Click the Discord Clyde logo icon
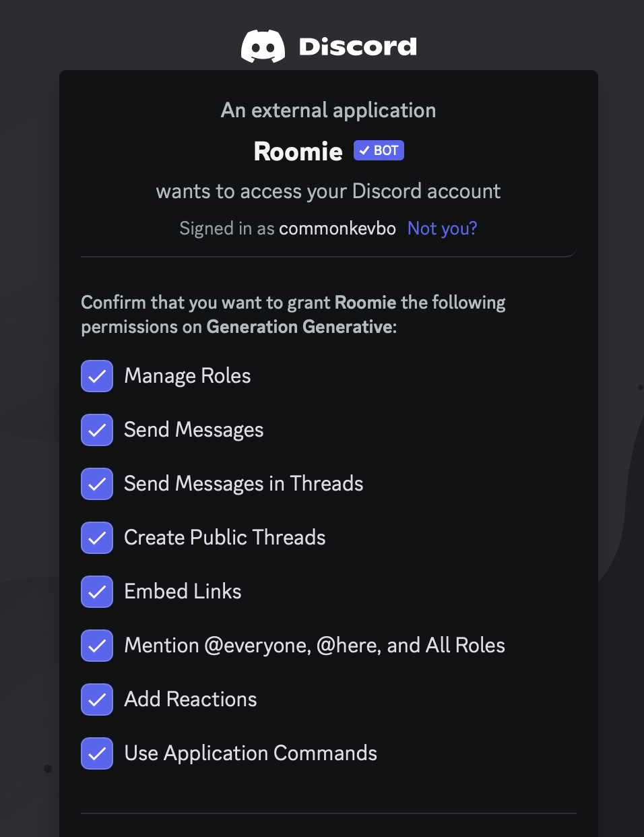The image size is (644, 837). pos(263,46)
